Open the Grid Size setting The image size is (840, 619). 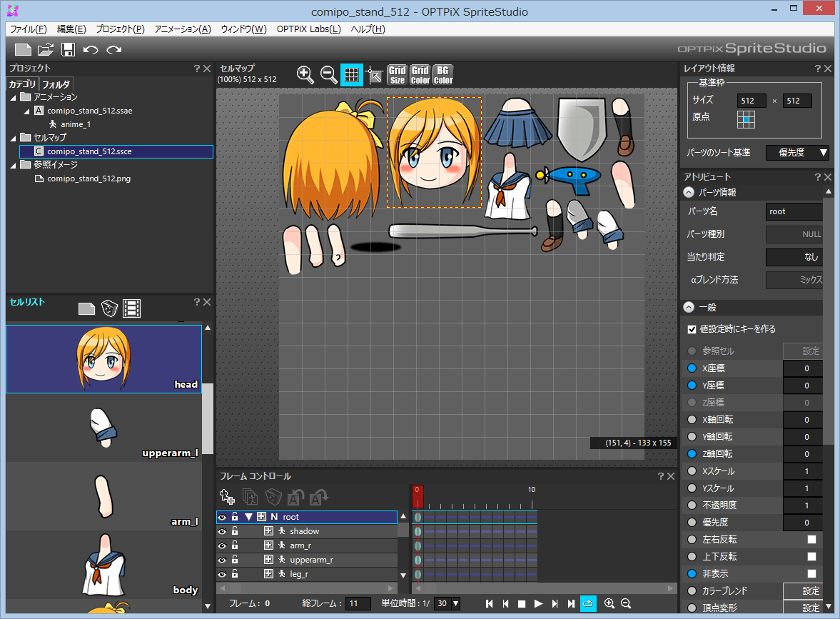pyautogui.click(x=397, y=75)
